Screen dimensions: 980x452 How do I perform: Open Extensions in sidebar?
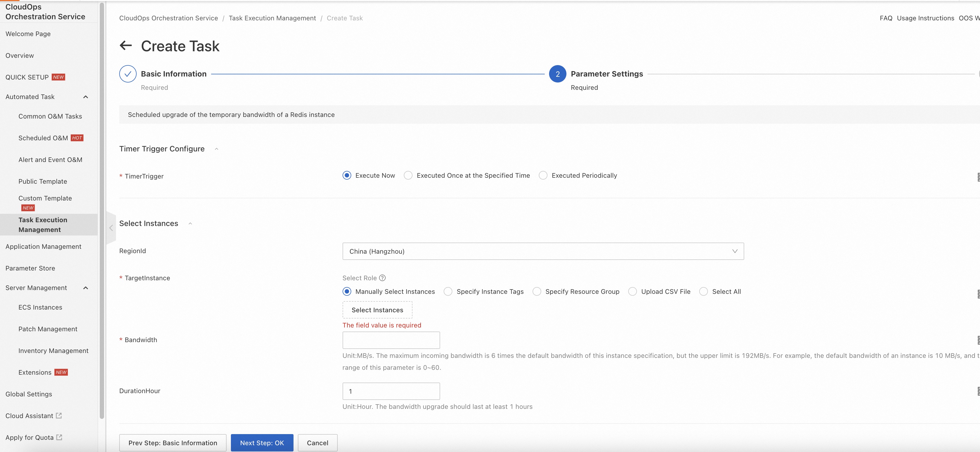pyautogui.click(x=35, y=373)
